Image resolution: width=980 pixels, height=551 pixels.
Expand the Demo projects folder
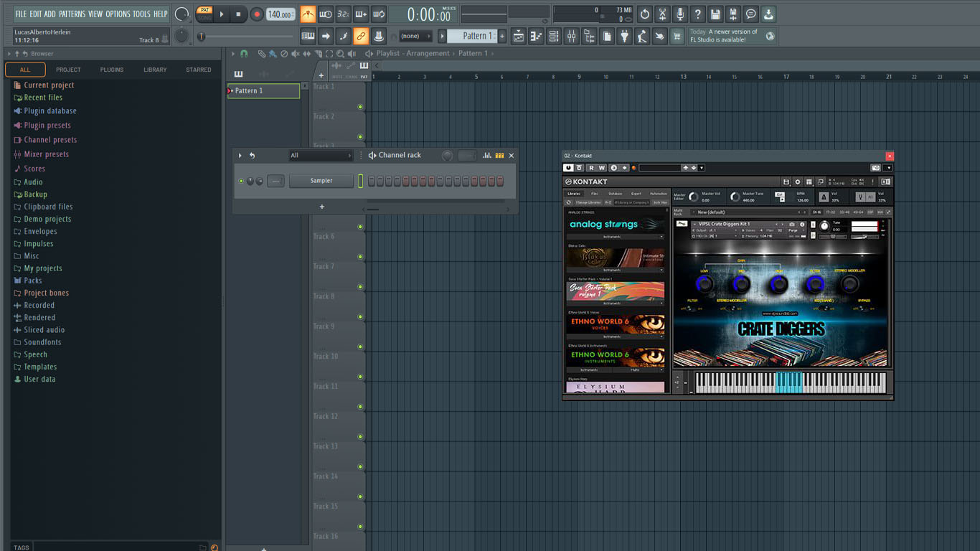click(x=47, y=219)
